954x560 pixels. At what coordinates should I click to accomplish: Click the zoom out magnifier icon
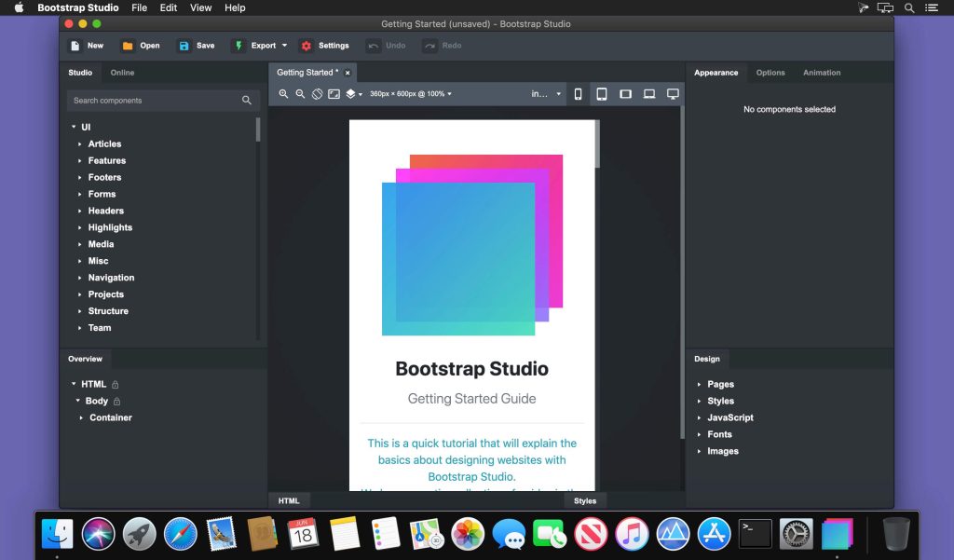coord(299,93)
